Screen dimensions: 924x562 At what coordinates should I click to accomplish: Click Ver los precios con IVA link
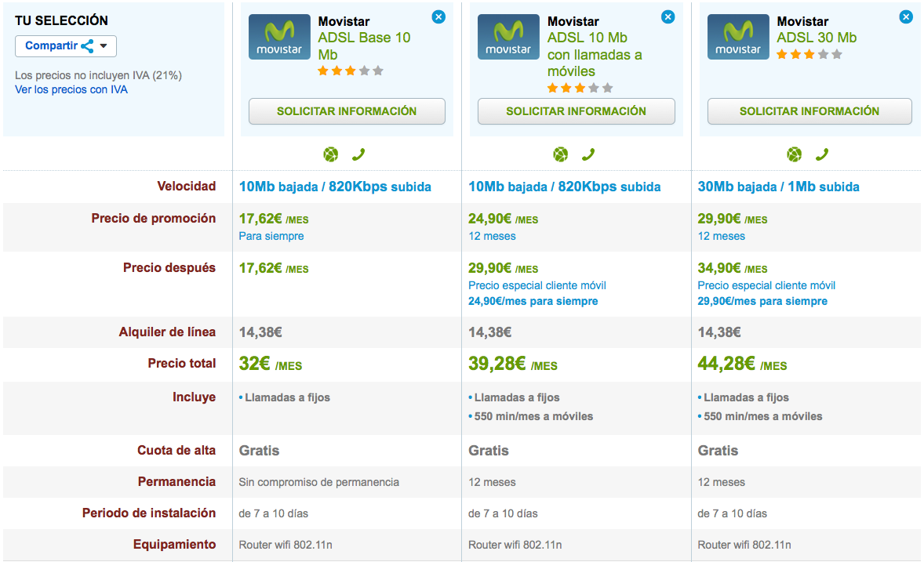(x=71, y=89)
